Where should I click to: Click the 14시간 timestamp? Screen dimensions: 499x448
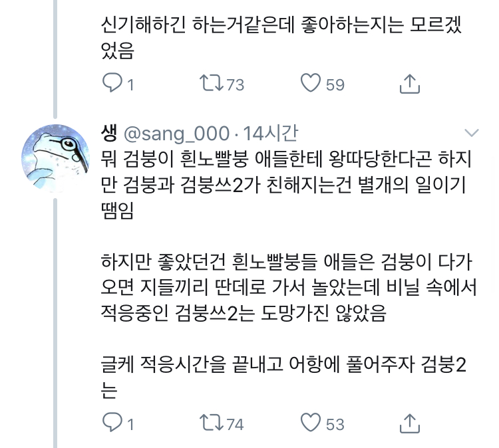(271, 134)
